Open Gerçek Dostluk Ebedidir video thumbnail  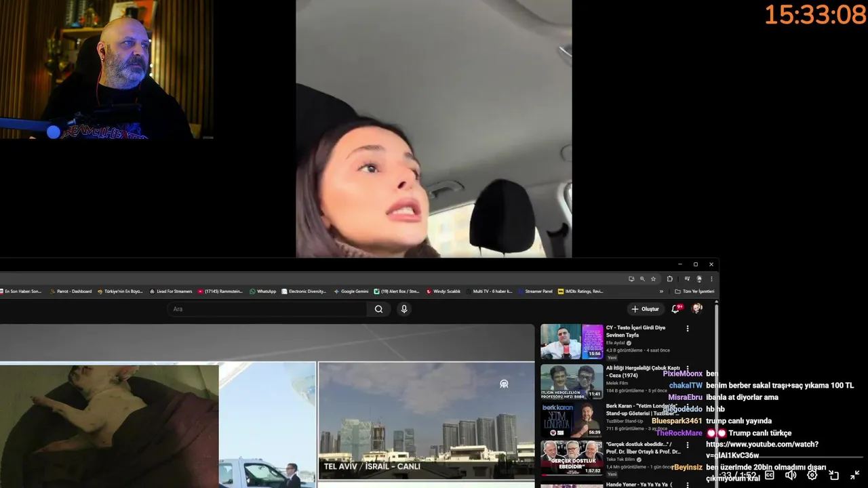coord(572,459)
